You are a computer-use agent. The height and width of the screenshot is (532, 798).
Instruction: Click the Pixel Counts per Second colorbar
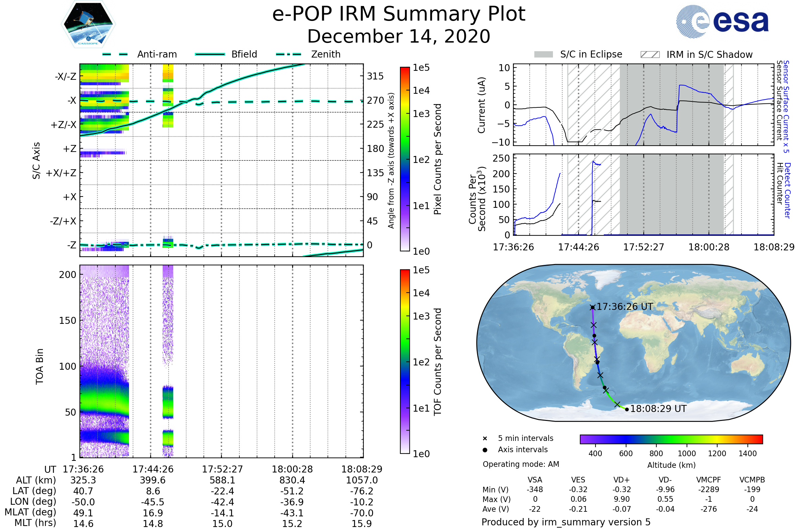pos(405,159)
